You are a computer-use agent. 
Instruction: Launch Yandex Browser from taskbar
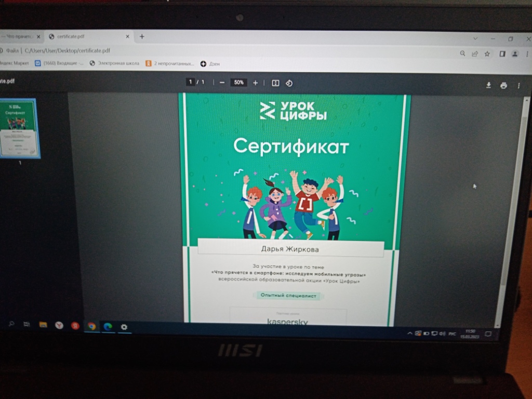59,326
